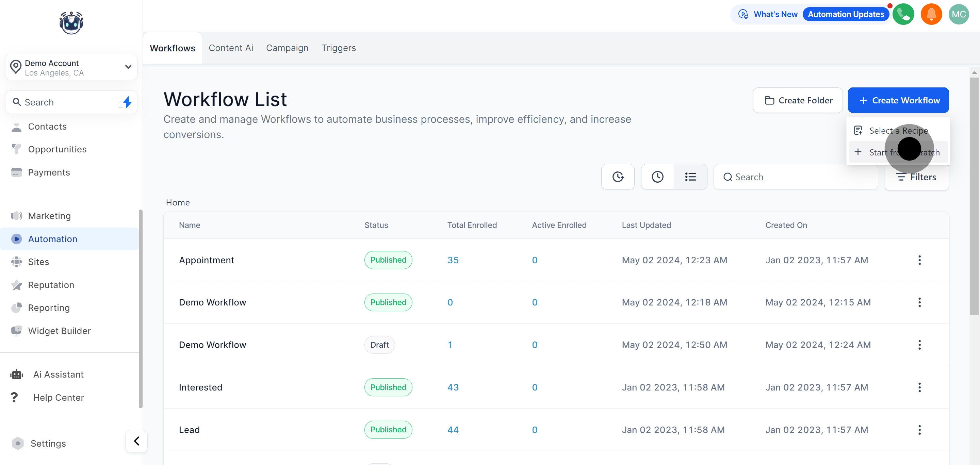Open the Ai Assistant robot icon
This screenshot has height=465, width=980.
pyautogui.click(x=17, y=374)
